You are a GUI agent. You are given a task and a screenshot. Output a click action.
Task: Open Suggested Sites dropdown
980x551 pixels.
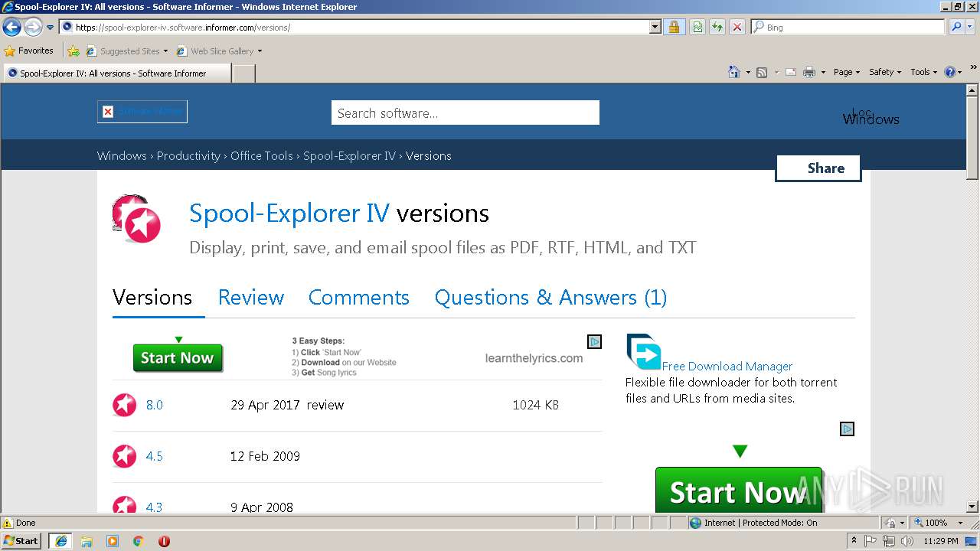[x=126, y=51]
